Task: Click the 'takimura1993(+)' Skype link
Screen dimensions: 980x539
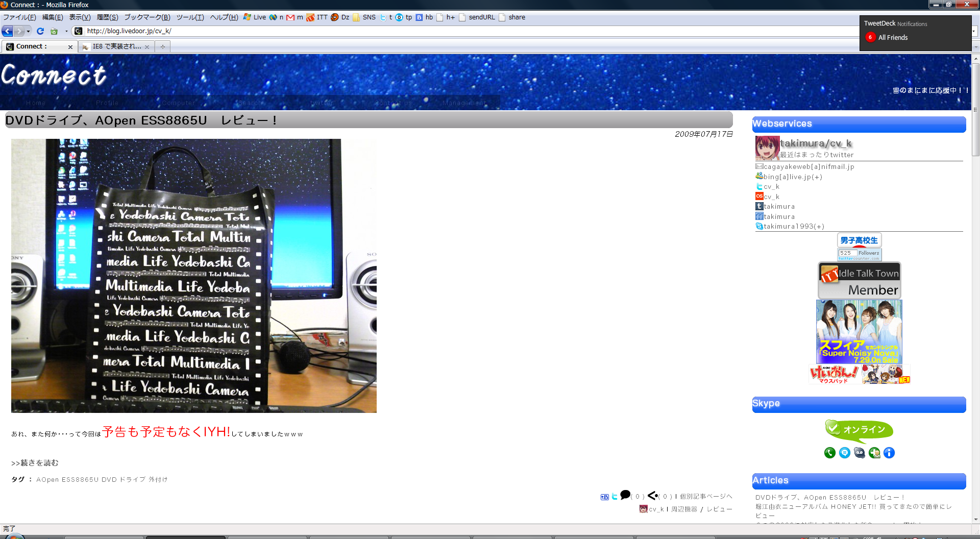Action: coord(794,227)
